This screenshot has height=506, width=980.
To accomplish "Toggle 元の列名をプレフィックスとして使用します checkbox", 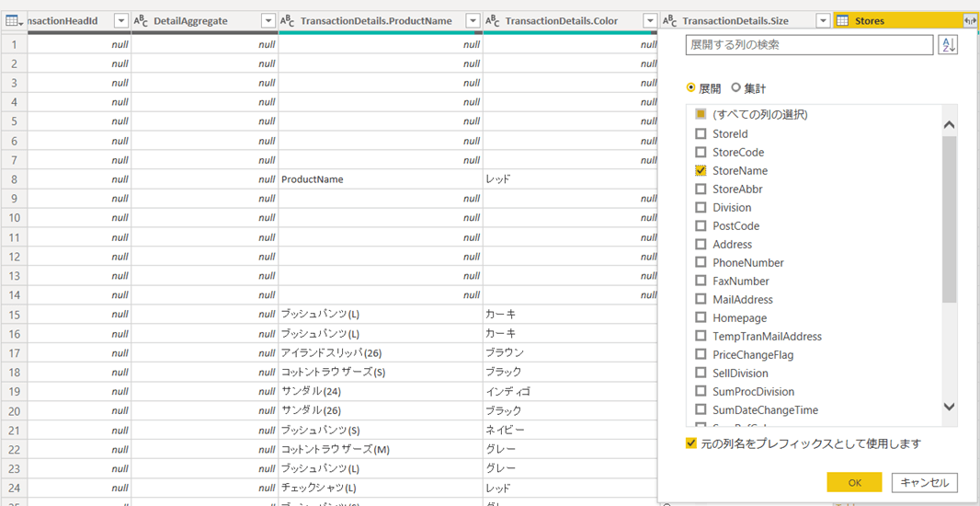I will pos(691,443).
